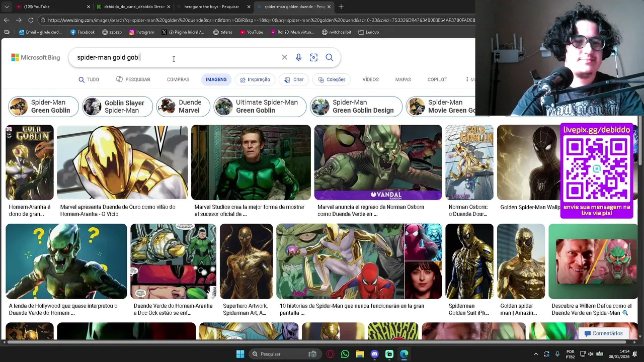This screenshot has height=362, width=644.
Task: Open the Email bookmark
Action: pos(40,32)
